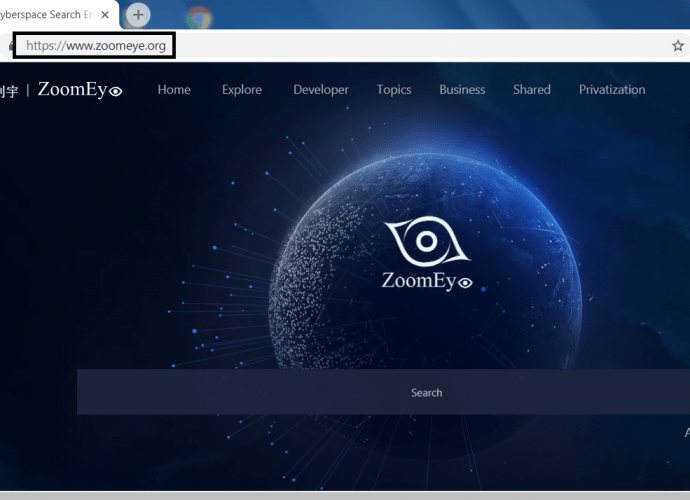Click the ZoomEye wordmark below eye emblem
Screen dimensions: 690x500
427,281
